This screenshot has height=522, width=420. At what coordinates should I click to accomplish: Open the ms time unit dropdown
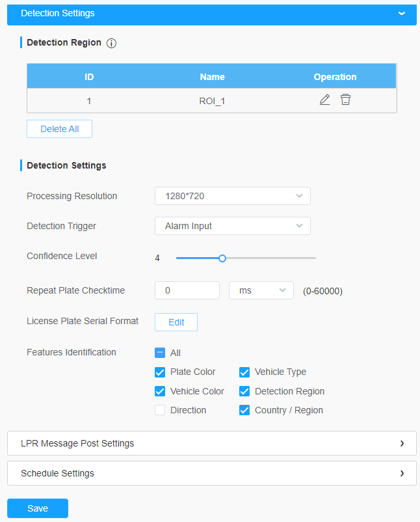point(261,290)
